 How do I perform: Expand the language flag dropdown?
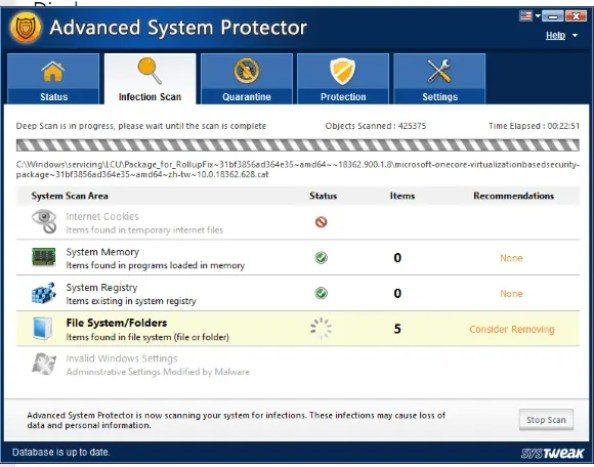click(x=538, y=16)
